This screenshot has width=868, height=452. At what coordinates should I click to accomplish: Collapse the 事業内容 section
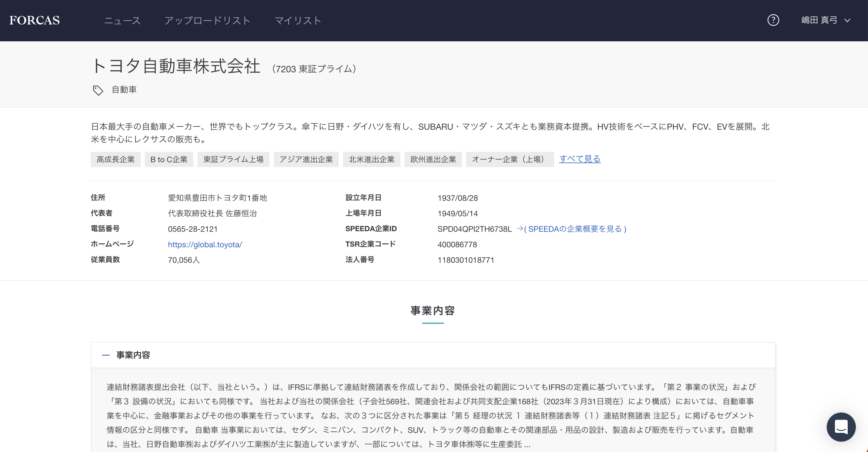coord(106,355)
